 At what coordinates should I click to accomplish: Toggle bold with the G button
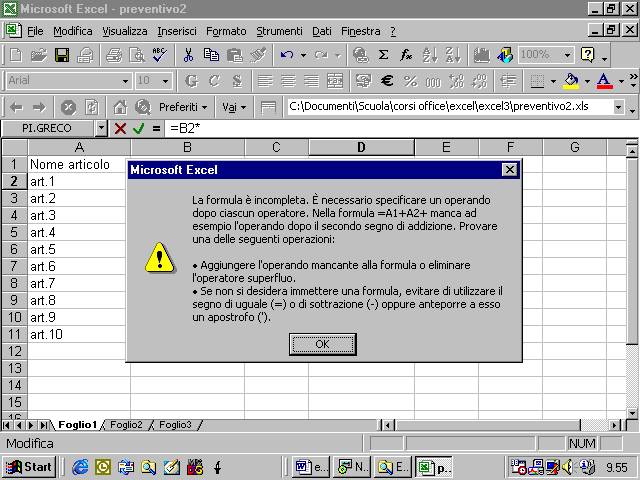[x=191, y=81]
